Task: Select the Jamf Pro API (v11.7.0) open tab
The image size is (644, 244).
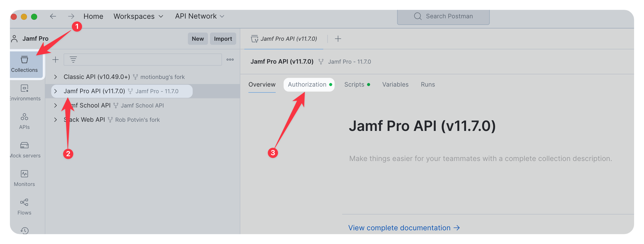Action: pyautogui.click(x=284, y=39)
